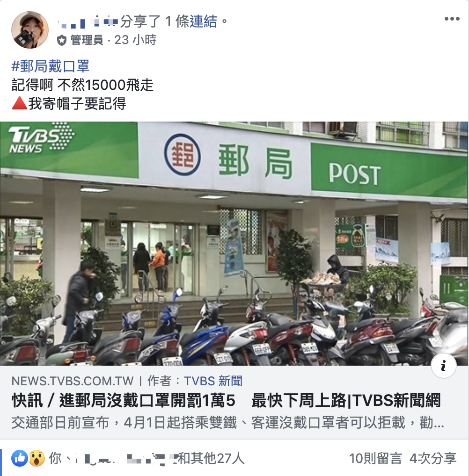Screen dimensions: 469x476
Task: Click the poster's blurred name
Action: tap(88, 22)
